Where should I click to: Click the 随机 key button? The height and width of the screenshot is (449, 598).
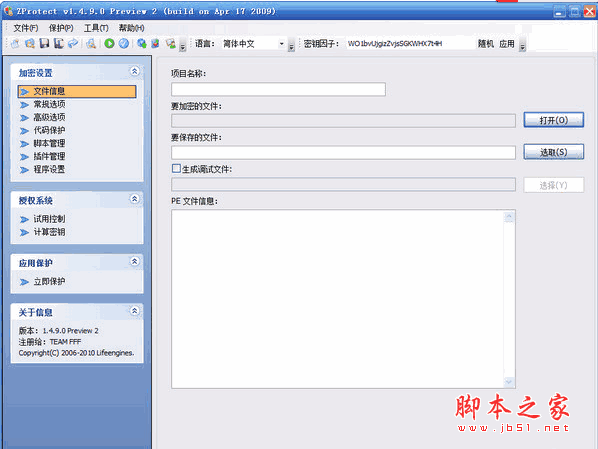[485, 44]
